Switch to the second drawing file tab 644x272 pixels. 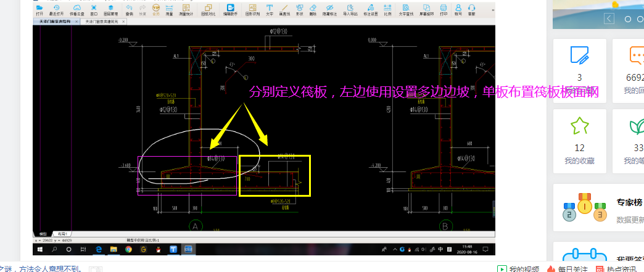(x=102, y=22)
